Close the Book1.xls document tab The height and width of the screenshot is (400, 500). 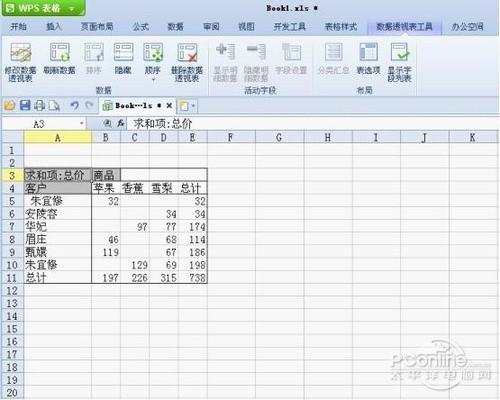(169, 106)
